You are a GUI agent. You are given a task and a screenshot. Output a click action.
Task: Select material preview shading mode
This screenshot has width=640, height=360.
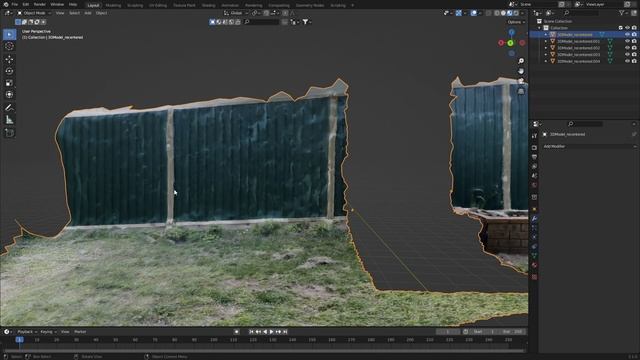tap(509, 13)
